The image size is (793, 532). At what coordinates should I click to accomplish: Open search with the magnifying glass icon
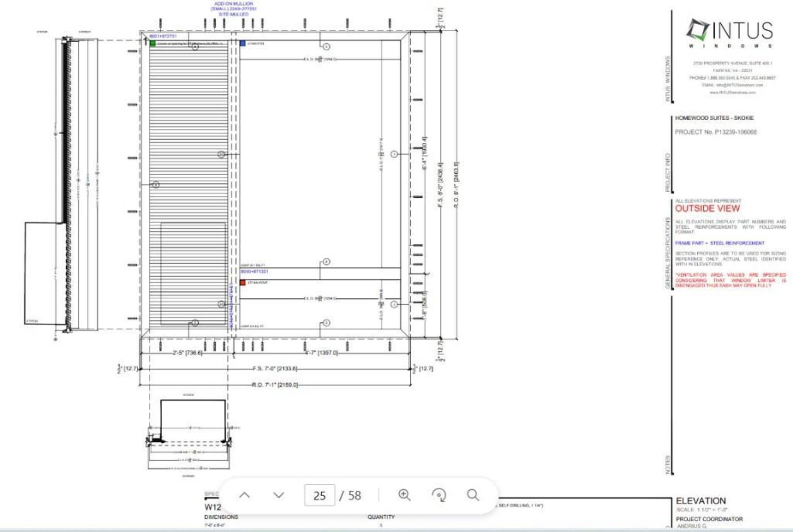(473, 495)
